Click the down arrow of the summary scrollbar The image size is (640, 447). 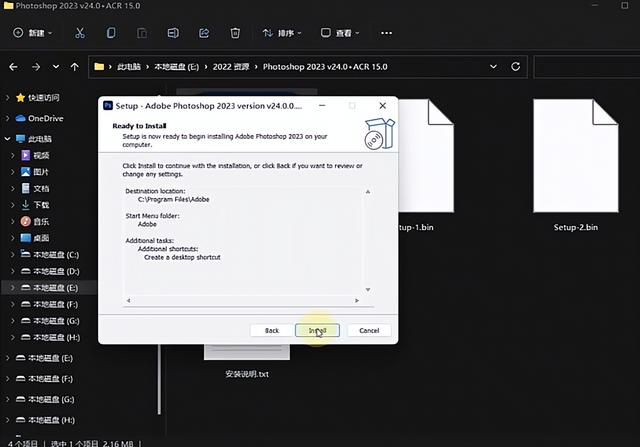(x=368, y=289)
